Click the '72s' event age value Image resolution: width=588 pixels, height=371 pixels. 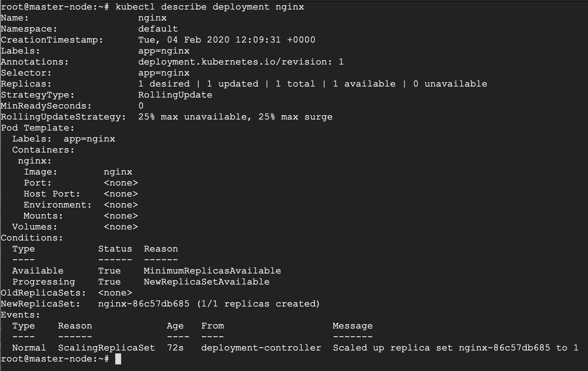(x=175, y=348)
